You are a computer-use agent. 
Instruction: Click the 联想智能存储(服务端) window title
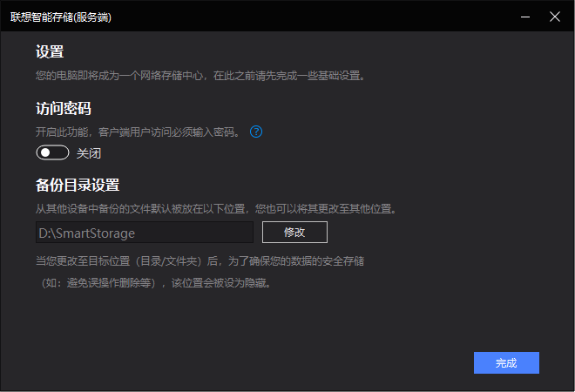[60, 17]
